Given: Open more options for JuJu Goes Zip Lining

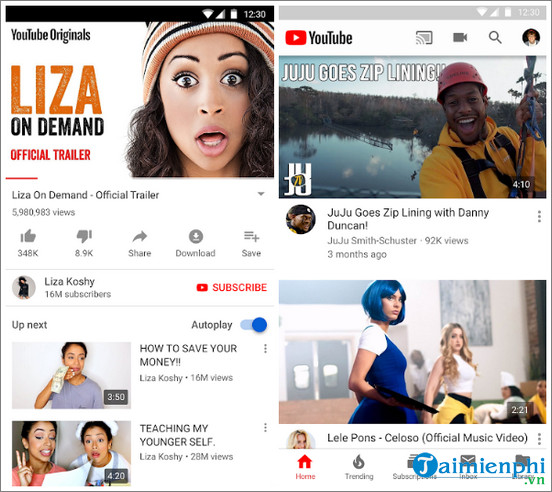Looking at the screenshot, I should (539, 216).
